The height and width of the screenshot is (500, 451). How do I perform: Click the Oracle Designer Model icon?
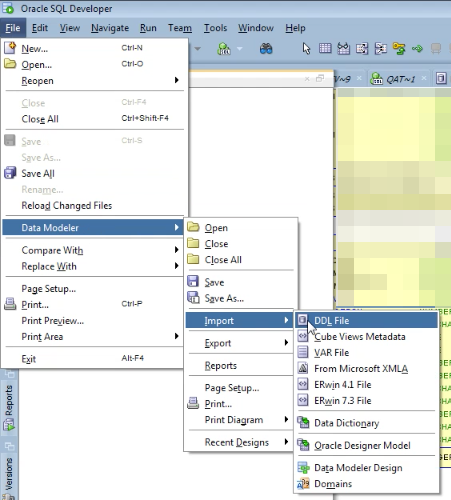pyautogui.click(x=303, y=445)
